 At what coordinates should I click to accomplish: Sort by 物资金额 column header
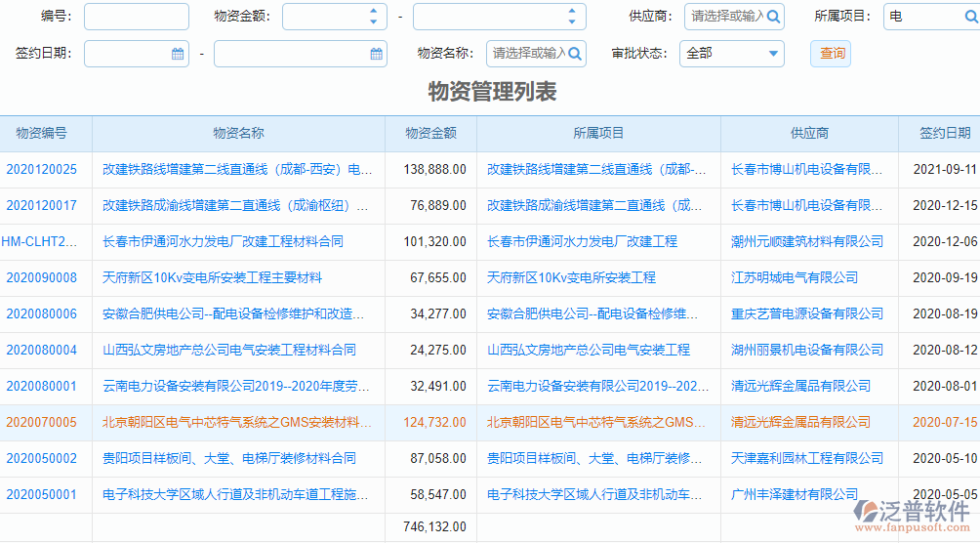coord(430,134)
